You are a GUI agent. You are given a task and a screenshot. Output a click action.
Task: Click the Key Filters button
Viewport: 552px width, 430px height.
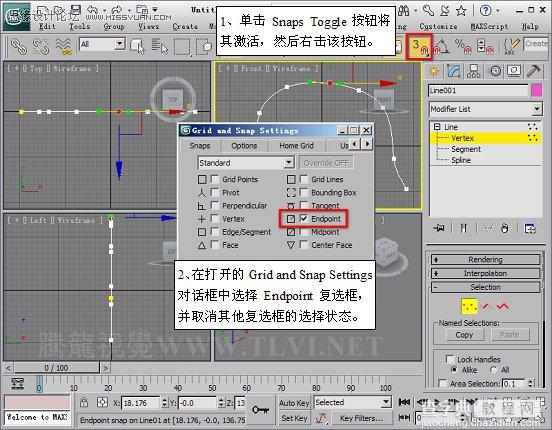(x=361, y=418)
